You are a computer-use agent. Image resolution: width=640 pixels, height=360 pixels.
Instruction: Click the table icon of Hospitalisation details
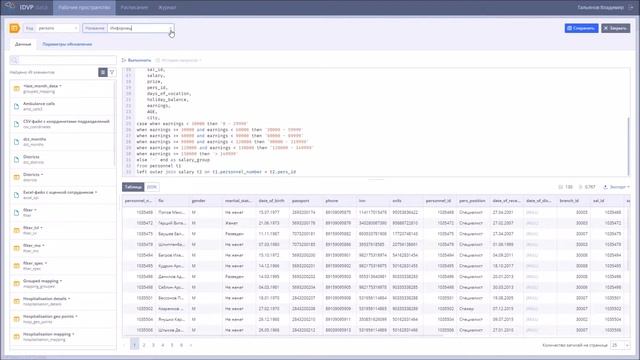[17, 301]
